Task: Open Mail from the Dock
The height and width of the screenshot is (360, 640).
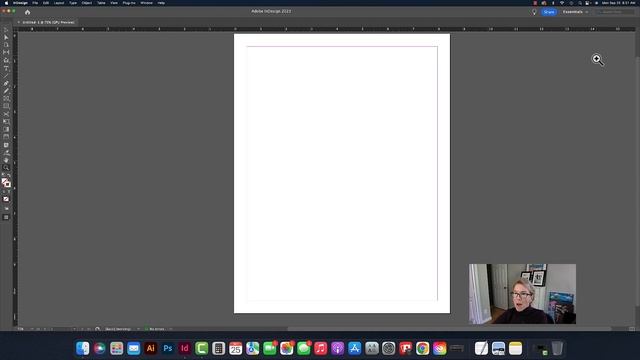Action: (x=133, y=348)
